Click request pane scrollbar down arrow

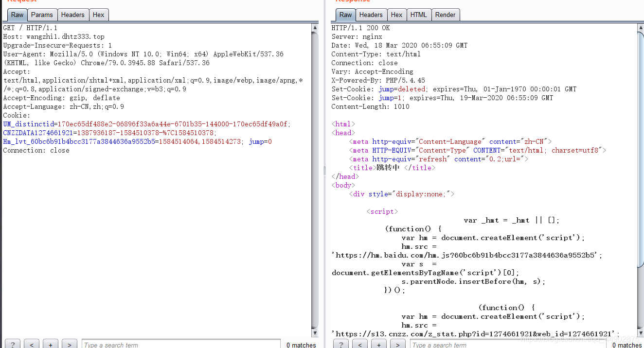(315, 333)
